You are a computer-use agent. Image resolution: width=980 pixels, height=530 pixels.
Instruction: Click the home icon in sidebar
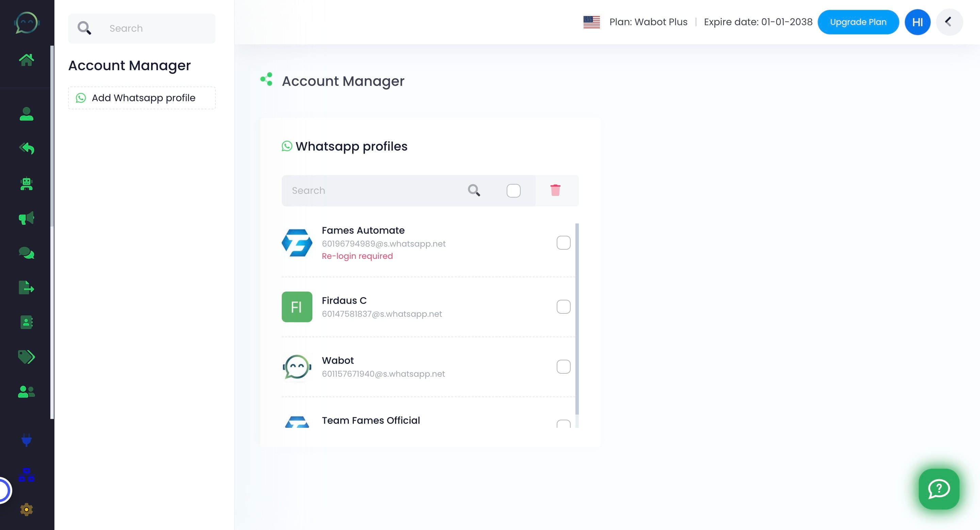[x=26, y=59]
